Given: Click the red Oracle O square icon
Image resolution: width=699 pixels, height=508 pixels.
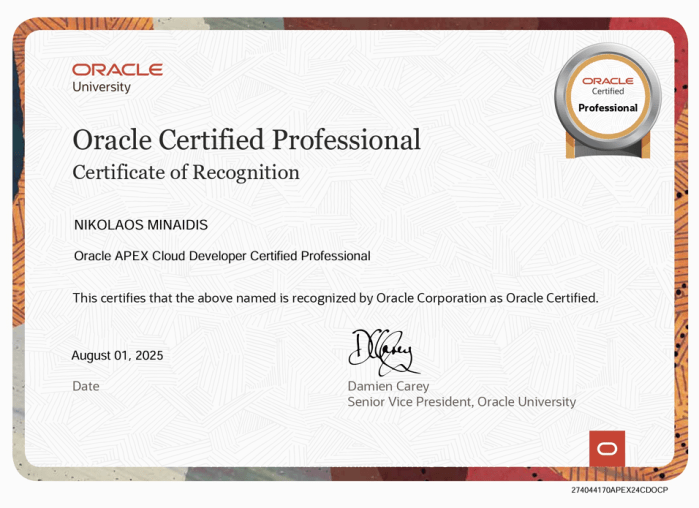Looking at the screenshot, I should [x=607, y=449].
